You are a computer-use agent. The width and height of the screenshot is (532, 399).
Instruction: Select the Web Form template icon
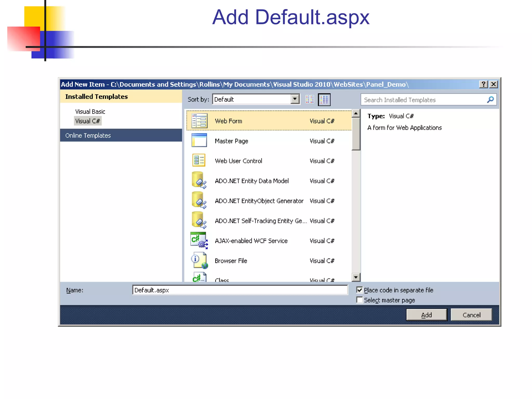coord(199,121)
